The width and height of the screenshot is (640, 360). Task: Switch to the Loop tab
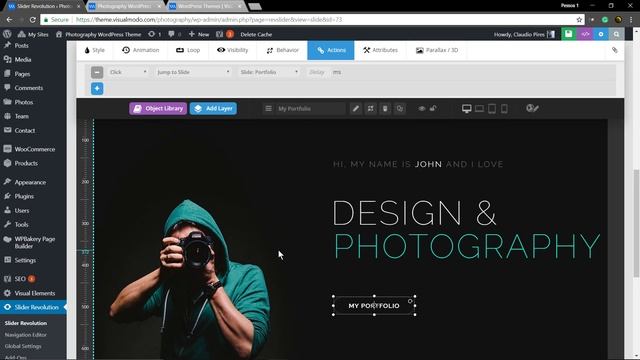(188, 50)
